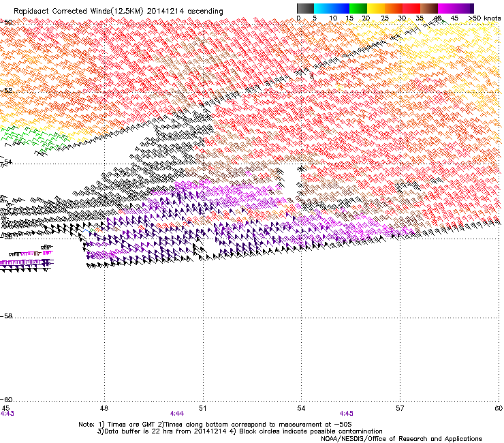Click the legend label '25'
This screenshot has height=443, width=504.
pyautogui.click(x=385, y=18)
